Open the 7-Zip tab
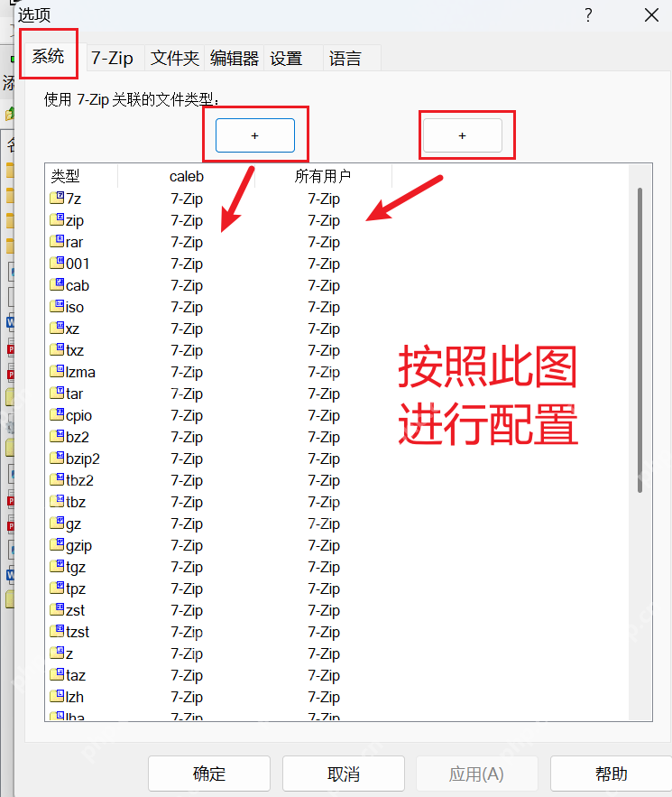Screen dimensions: 672x797 tap(112, 58)
